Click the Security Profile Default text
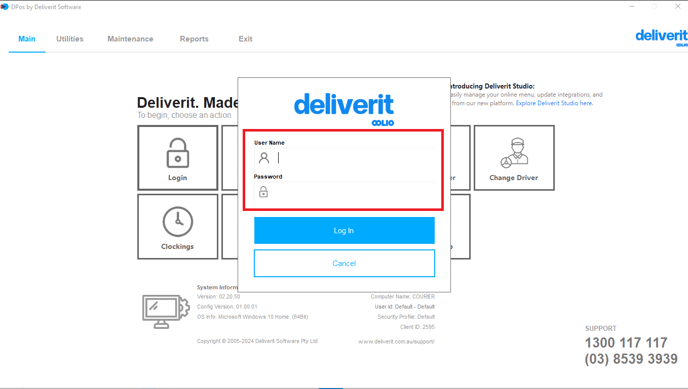This screenshot has width=688, height=389. (406, 317)
